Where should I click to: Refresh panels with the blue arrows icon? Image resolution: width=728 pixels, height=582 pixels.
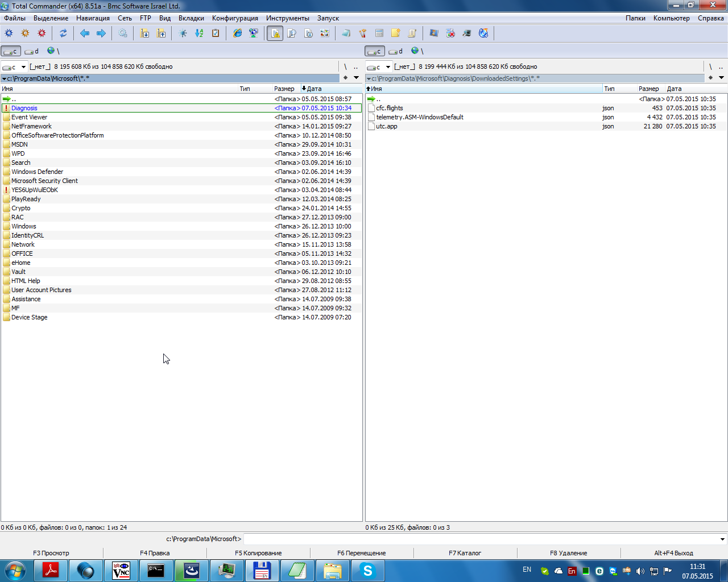click(63, 34)
